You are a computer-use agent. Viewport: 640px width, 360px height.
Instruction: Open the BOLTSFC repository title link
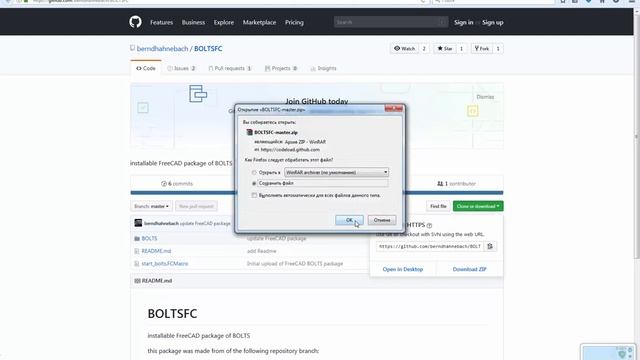tap(208, 49)
